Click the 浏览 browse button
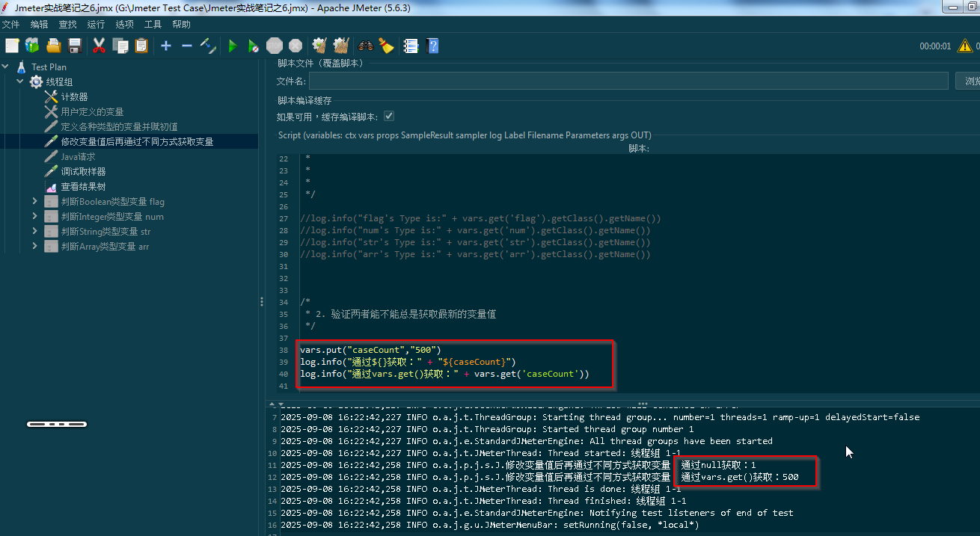Screen dimensions: 980x536 tap(968, 81)
